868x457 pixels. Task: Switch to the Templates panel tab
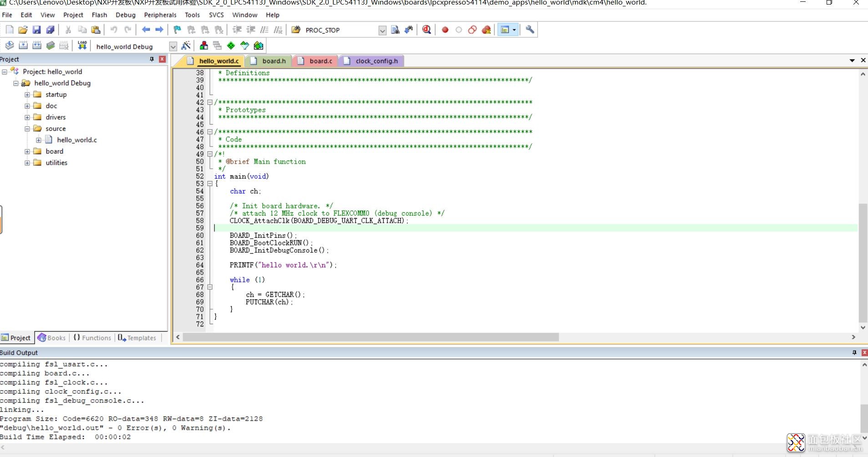[137, 338]
